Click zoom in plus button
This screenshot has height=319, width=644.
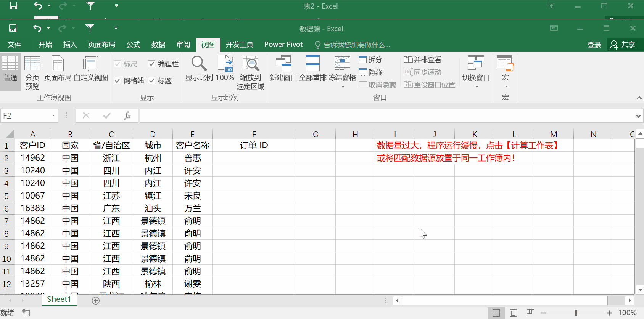point(609,313)
